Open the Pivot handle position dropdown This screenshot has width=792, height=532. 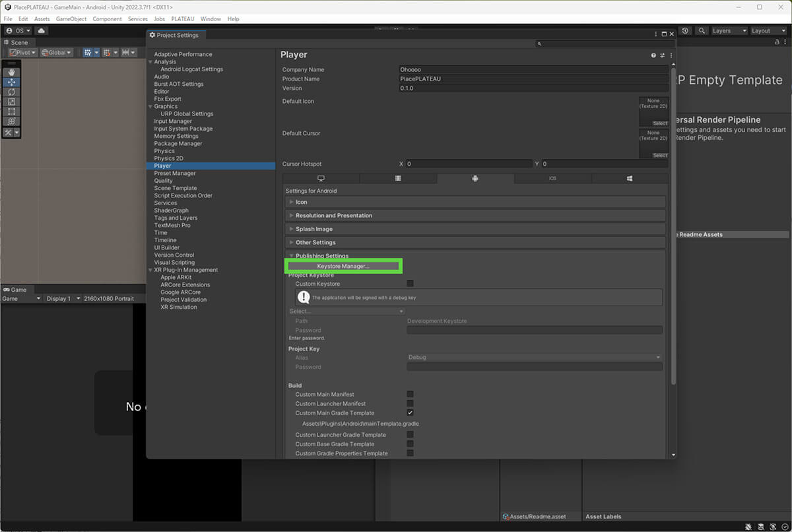pyautogui.click(x=22, y=52)
